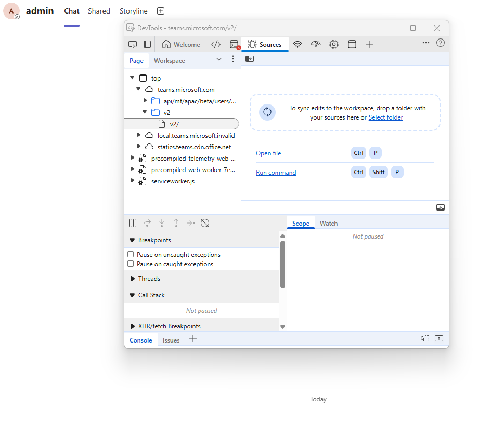Click the debugger sidebar scrollbar down arrow
This screenshot has height=447, width=504.
point(282,327)
